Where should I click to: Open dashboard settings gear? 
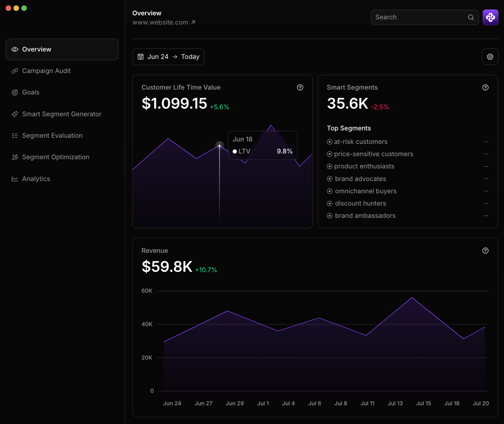490,57
